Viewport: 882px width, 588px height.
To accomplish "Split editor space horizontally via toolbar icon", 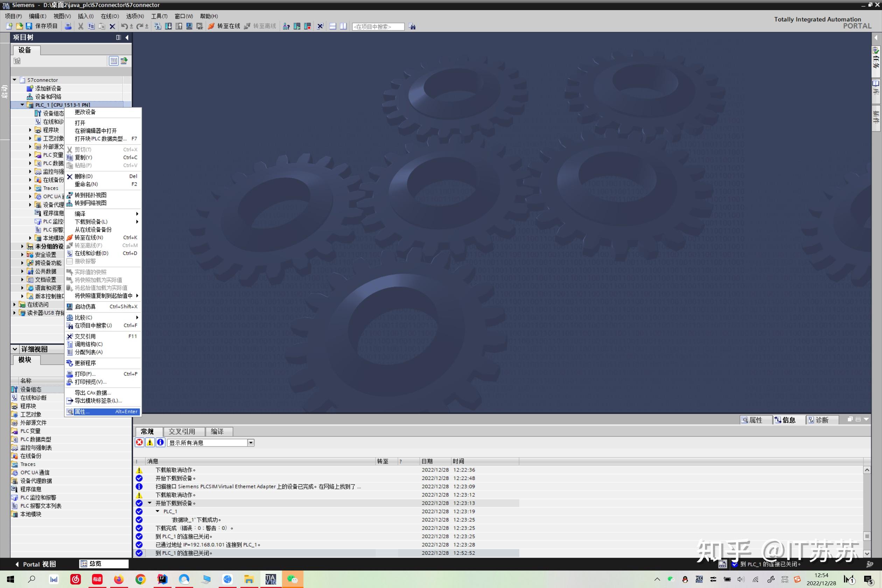I will pos(332,26).
